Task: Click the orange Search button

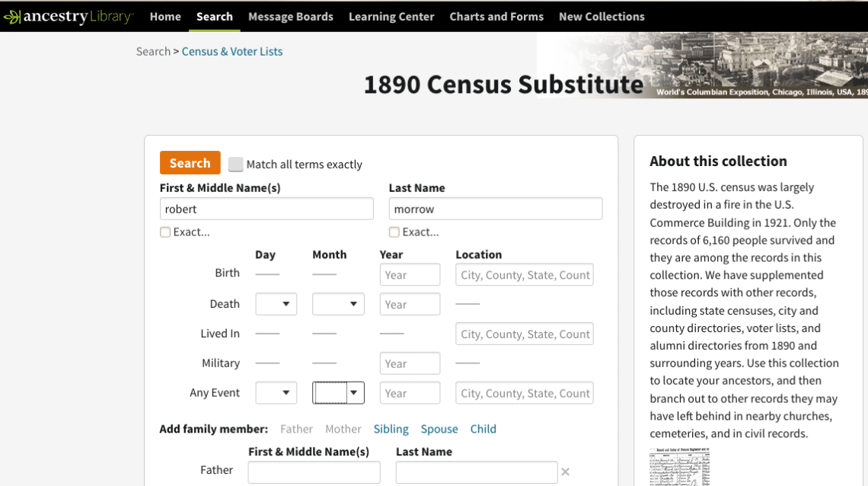Action: coord(190,162)
